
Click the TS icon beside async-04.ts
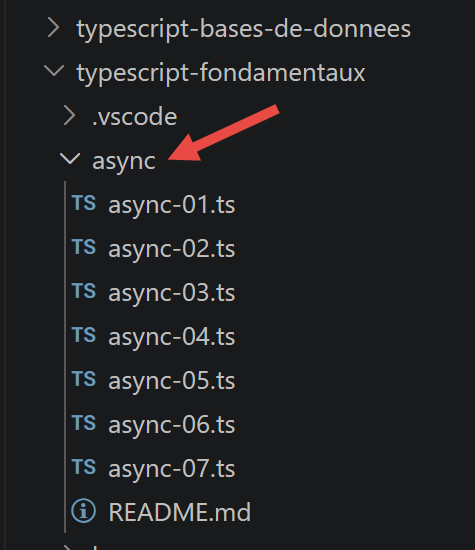pos(84,335)
